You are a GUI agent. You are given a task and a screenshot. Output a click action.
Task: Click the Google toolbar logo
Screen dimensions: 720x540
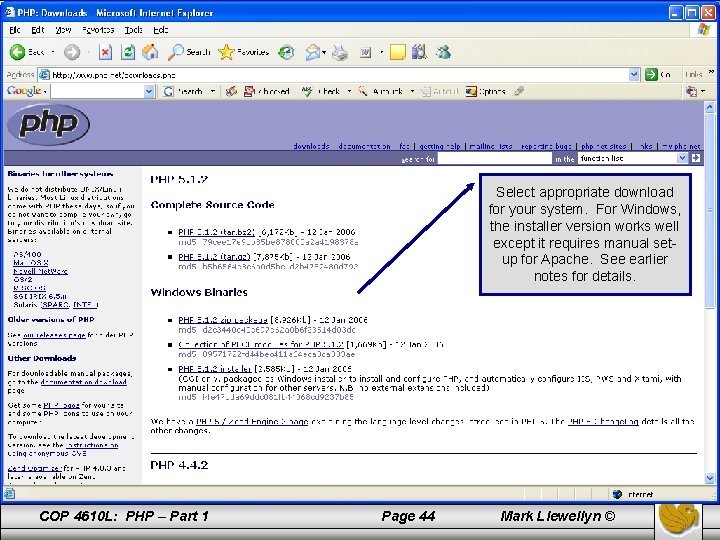pos(24,91)
